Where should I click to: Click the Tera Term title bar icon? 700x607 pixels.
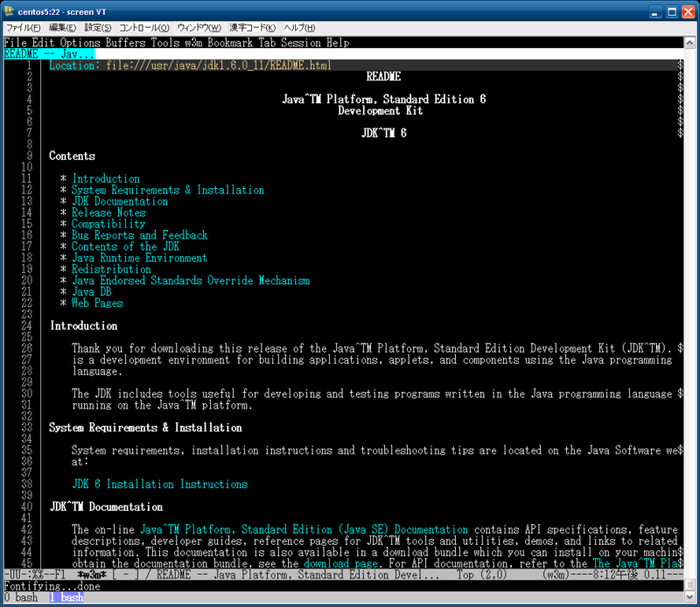[x=9, y=11]
